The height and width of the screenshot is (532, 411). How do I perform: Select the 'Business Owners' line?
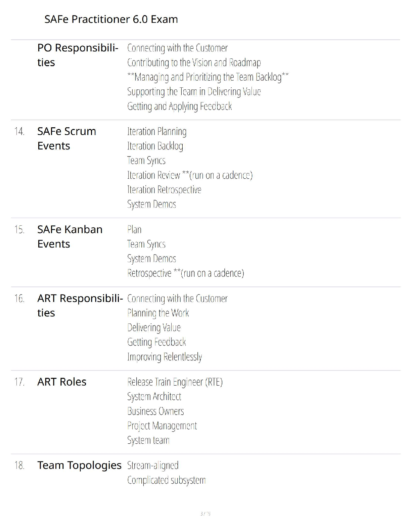(155, 411)
